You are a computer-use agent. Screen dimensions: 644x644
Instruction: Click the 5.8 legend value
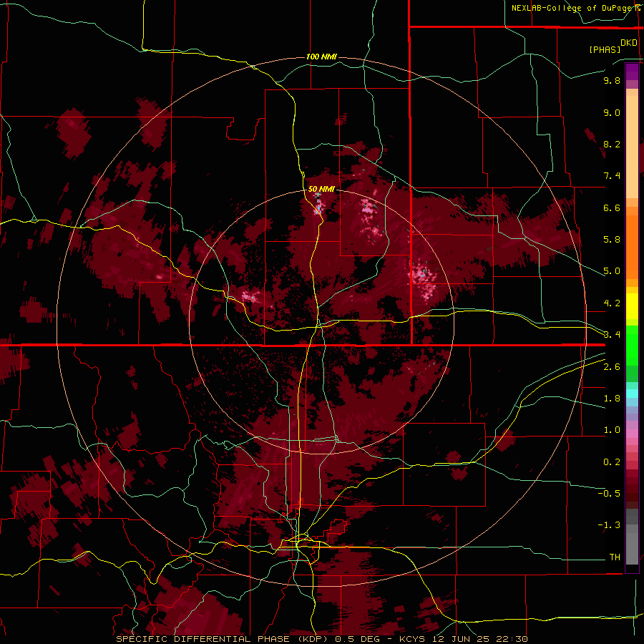point(612,240)
